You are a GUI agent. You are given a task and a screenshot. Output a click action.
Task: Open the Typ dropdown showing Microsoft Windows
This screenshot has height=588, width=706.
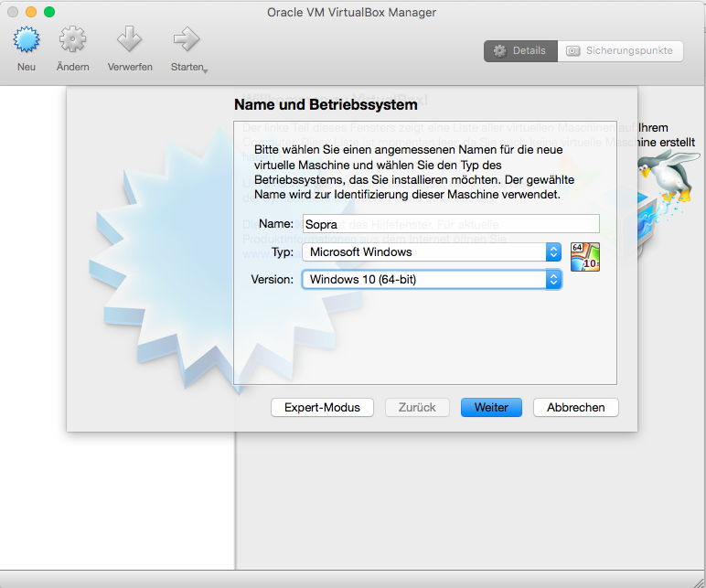click(432, 252)
